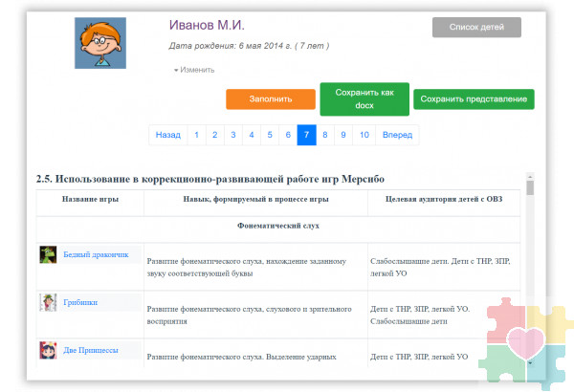Select page 1 in pagination
This screenshot has height=392, width=574.
[x=196, y=135]
